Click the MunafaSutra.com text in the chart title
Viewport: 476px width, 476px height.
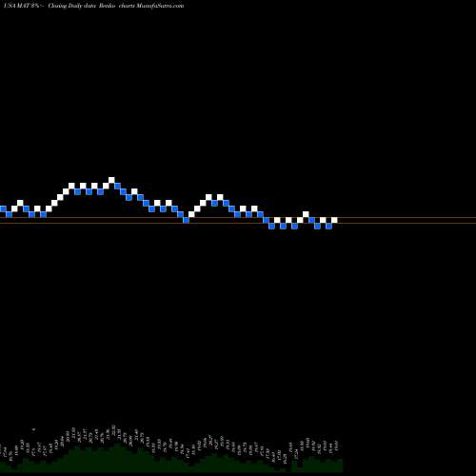click(x=160, y=6)
